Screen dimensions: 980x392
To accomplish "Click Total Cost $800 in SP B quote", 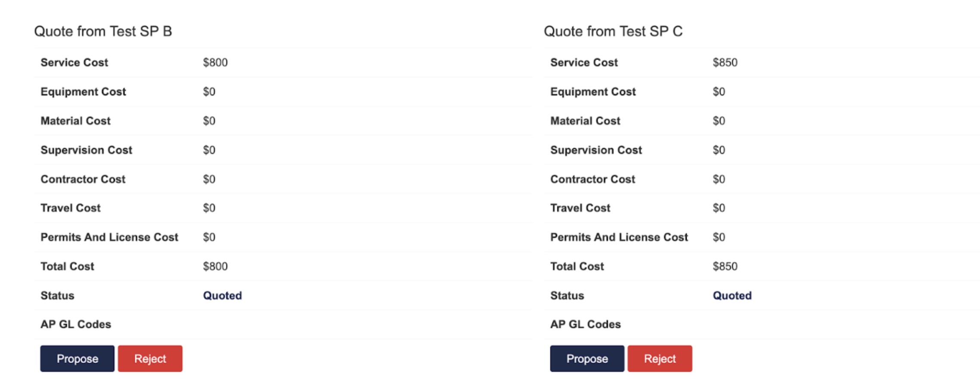I will pos(215,266).
